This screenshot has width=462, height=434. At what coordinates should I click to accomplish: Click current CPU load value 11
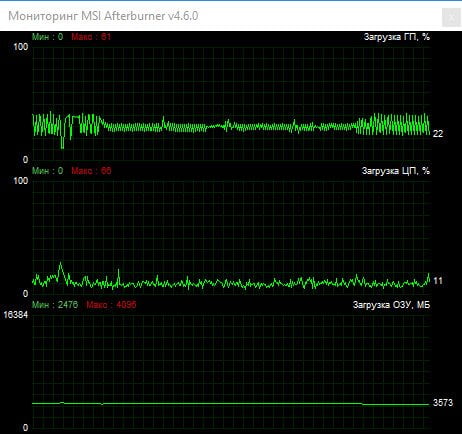[x=438, y=281]
